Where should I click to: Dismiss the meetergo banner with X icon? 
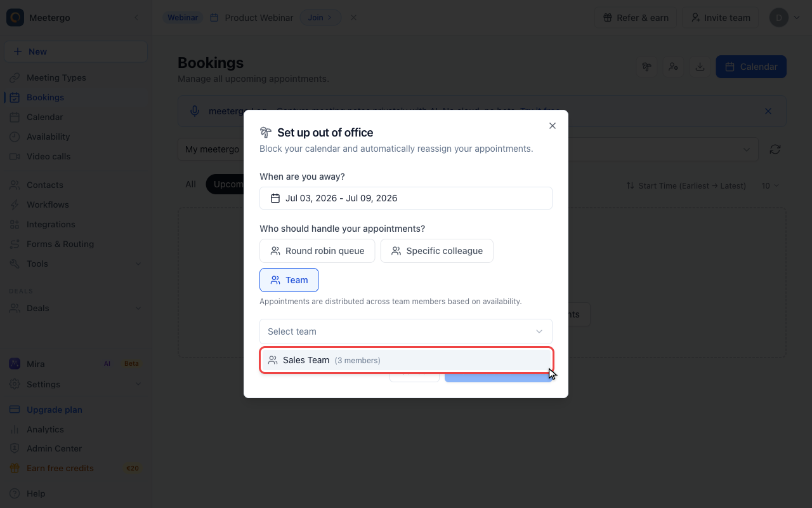coord(768,111)
